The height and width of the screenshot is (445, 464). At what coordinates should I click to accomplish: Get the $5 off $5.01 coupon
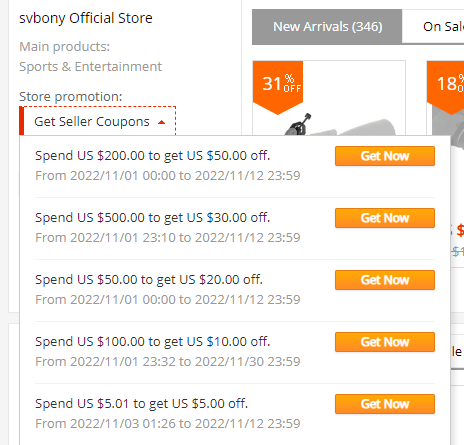pyautogui.click(x=385, y=404)
